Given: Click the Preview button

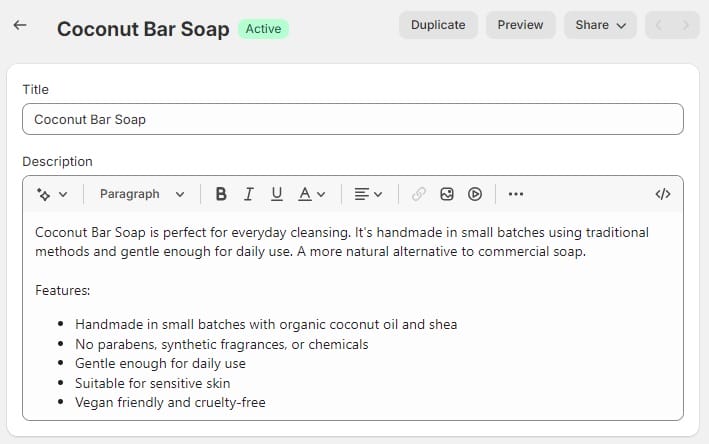Looking at the screenshot, I should click(520, 25).
